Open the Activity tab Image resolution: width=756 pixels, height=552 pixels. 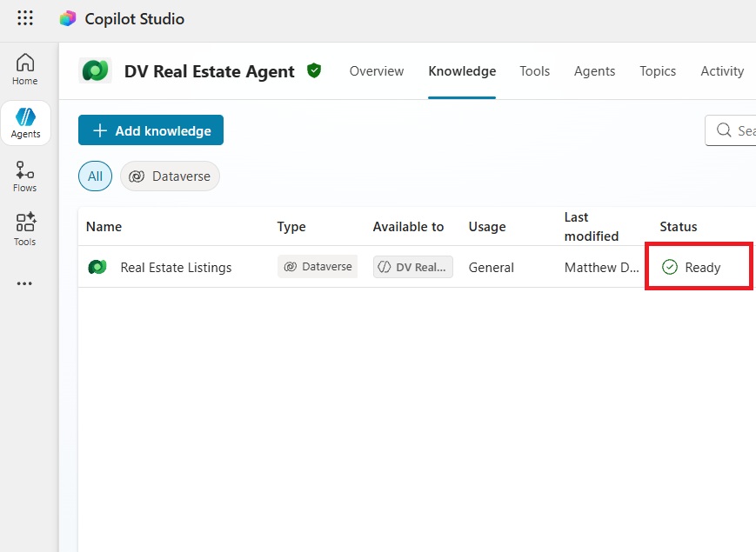tap(721, 71)
